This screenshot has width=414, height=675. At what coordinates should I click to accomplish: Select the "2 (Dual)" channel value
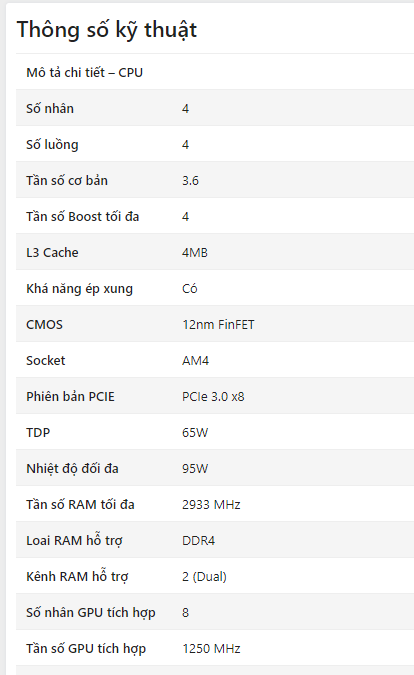point(204,577)
